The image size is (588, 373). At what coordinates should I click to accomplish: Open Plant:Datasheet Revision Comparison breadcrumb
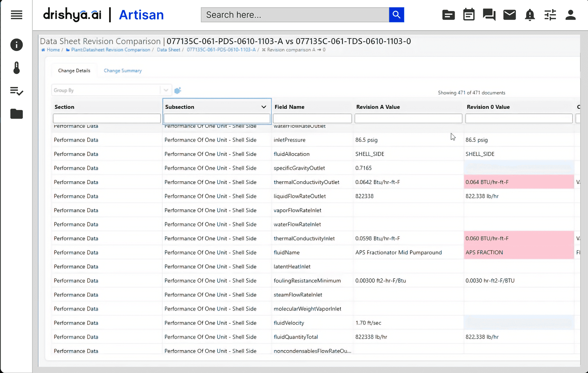point(111,50)
